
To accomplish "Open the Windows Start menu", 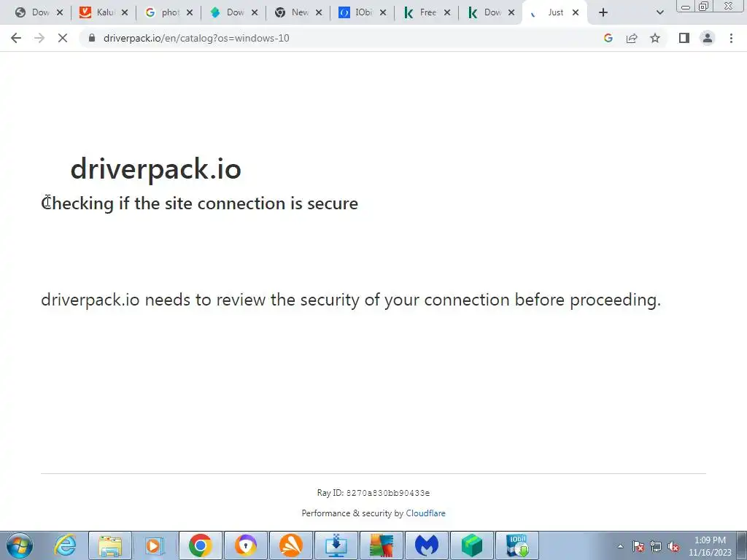I will tap(20, 545).
